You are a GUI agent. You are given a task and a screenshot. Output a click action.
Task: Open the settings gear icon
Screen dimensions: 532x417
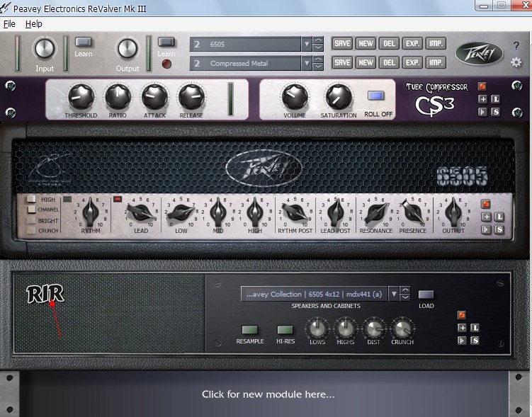(516, 62)
